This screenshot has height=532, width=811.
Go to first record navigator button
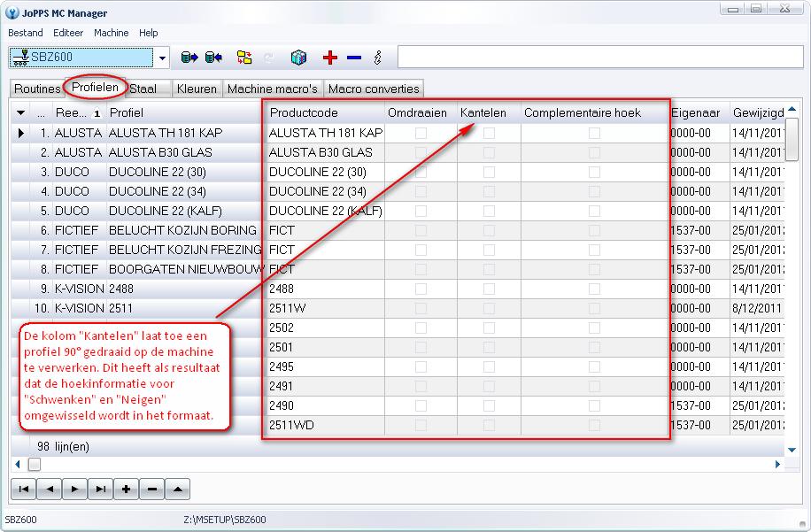(x=23, y=490)
